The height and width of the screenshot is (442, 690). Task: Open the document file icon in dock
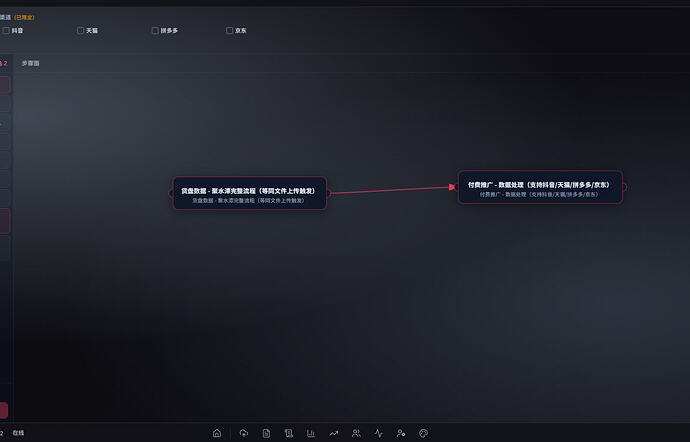point(266,433)
